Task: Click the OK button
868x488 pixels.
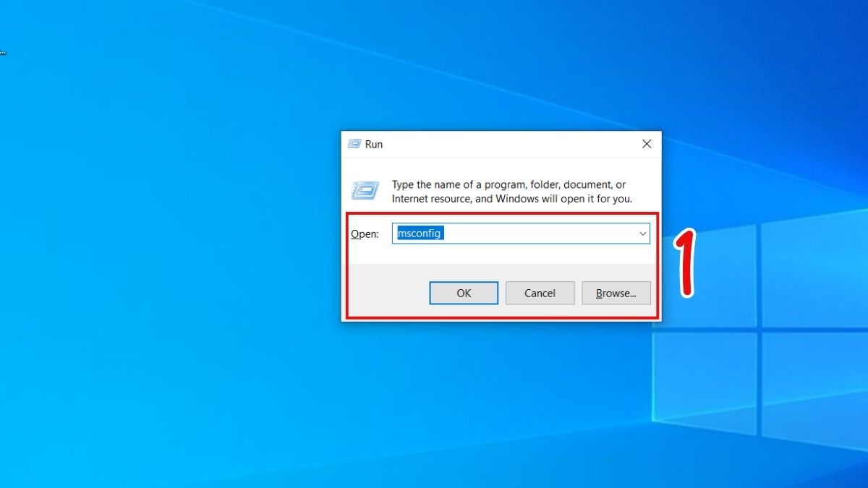Action: click(464, 293)
